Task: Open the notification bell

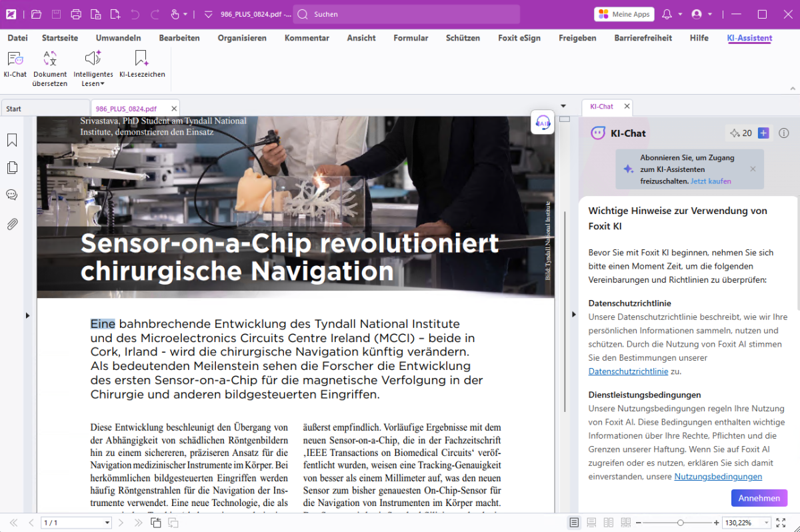Action: coord(667,14)
